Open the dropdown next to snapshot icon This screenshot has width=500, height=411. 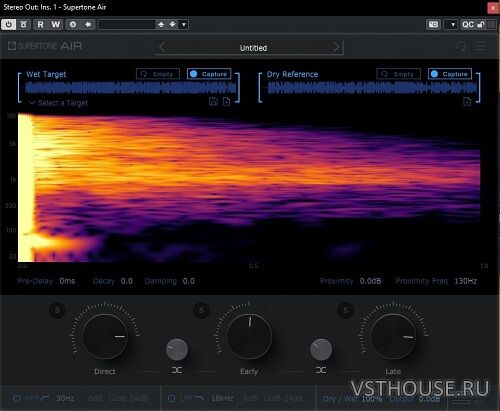tap(452, 24)
